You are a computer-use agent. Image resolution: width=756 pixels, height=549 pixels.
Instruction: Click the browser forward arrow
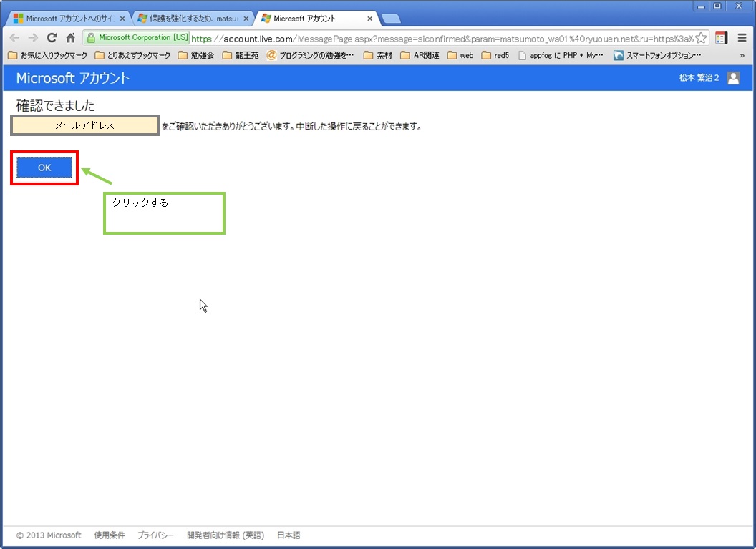coord(33,38)
